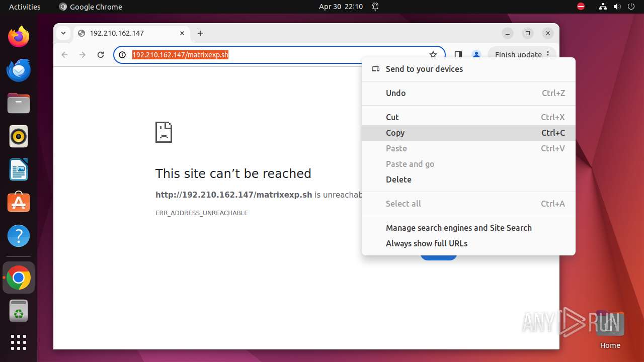Select the Google Chrome dock icon
The width and height of the screenshot is (644, 362).
(19, 278)
